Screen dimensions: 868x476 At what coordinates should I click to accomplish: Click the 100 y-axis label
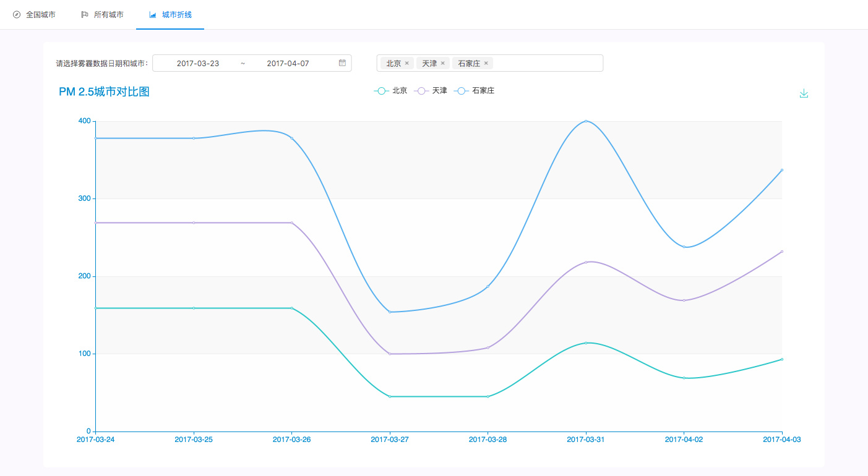(x=84, y=354)
